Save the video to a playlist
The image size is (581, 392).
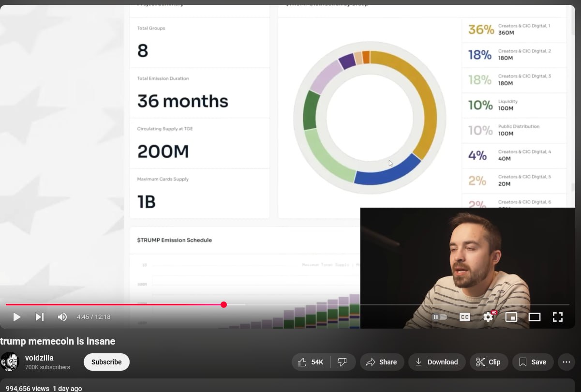point(533,362)
